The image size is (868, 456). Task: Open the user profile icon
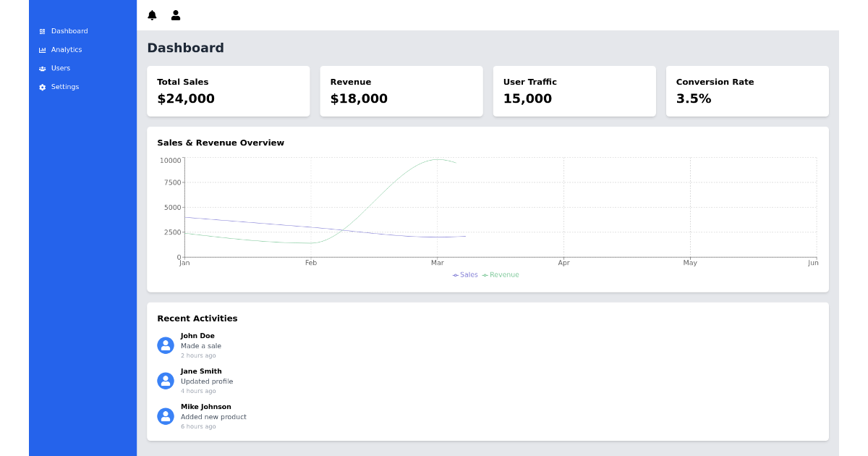tap(176, 15)
